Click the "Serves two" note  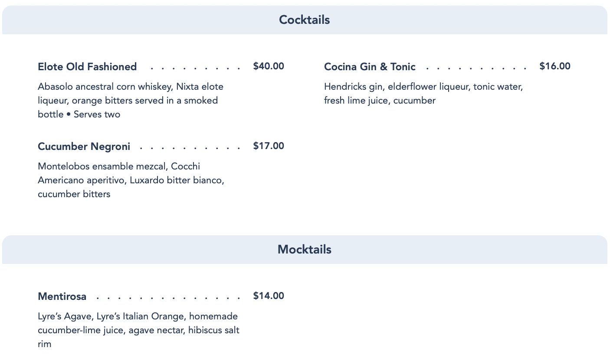pos(97,114)
